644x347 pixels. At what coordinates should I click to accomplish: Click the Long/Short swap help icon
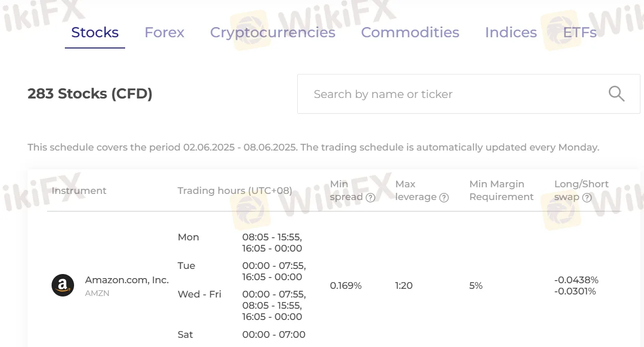pyautogui.click(x=587, y=197)
